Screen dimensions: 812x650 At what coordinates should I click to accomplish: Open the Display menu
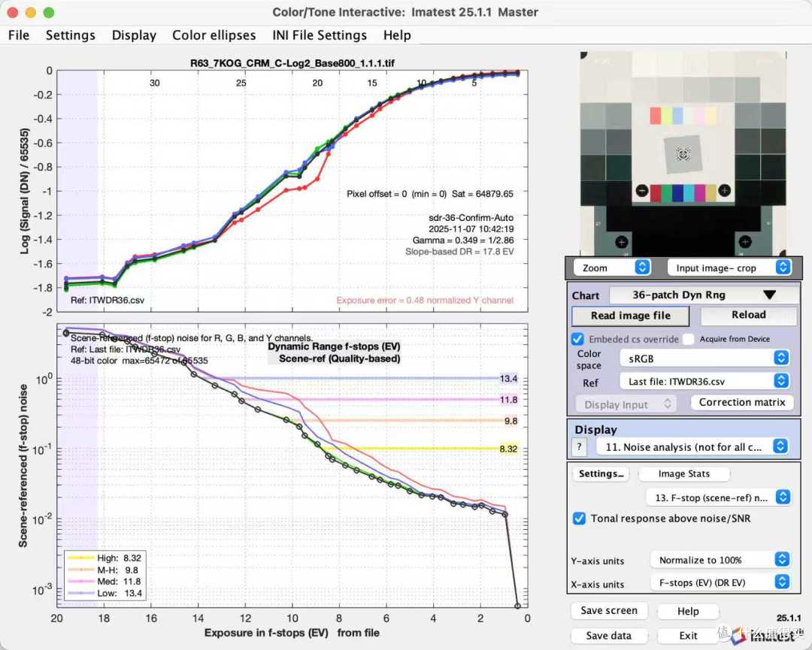pos(134,35)
